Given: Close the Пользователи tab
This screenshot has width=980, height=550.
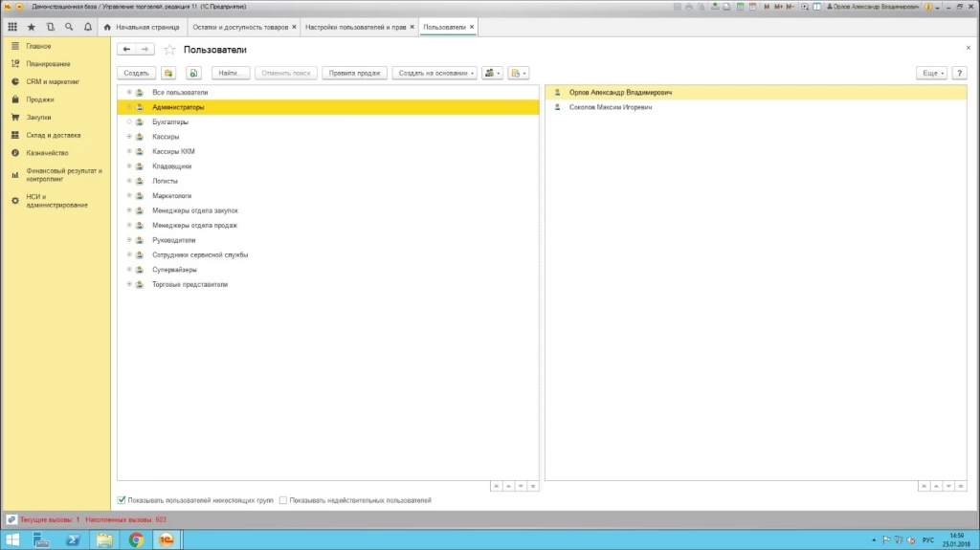Looking at the screenshot, I should point(472,27).
